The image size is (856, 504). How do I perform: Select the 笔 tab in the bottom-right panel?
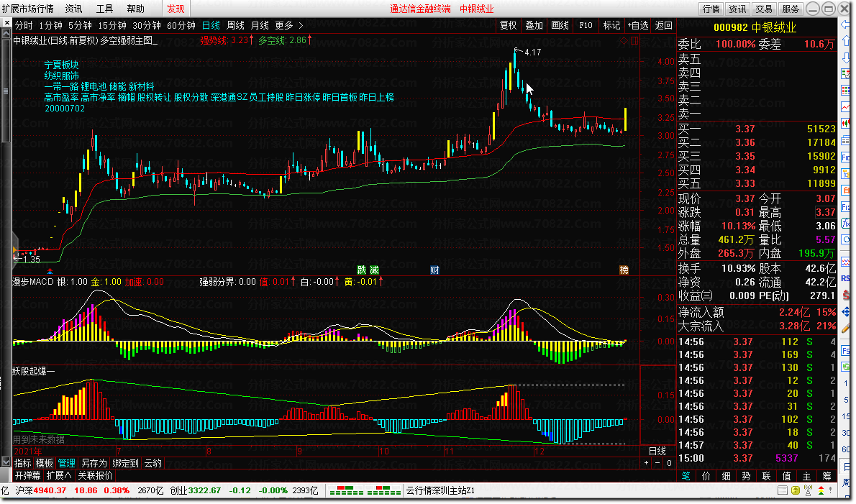point(686,476)
